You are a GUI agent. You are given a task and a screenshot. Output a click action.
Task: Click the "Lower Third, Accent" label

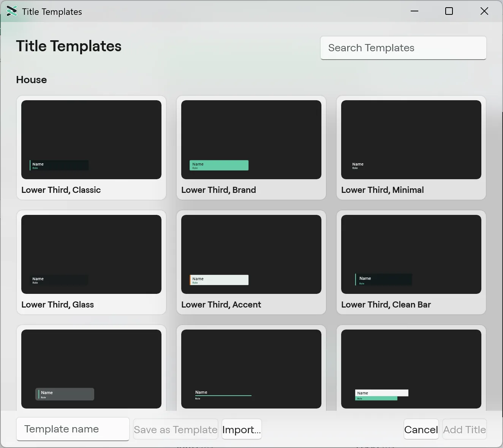click(221, 304)
